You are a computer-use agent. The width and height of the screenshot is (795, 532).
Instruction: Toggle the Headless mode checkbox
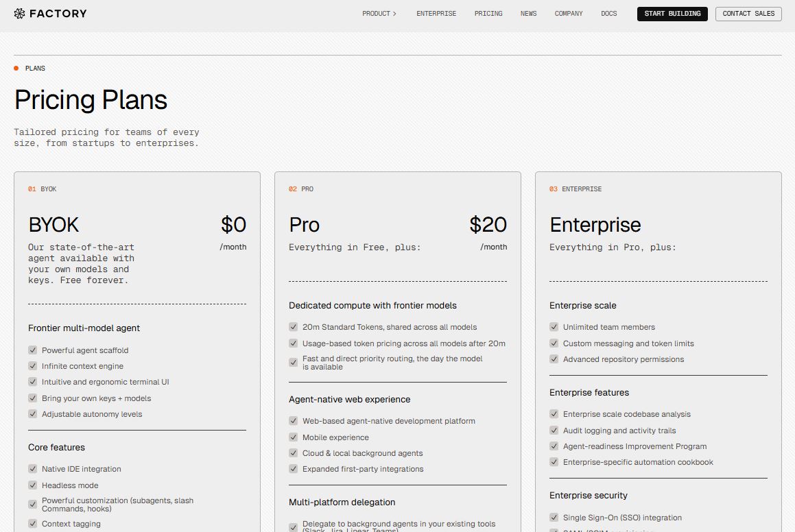32,485
